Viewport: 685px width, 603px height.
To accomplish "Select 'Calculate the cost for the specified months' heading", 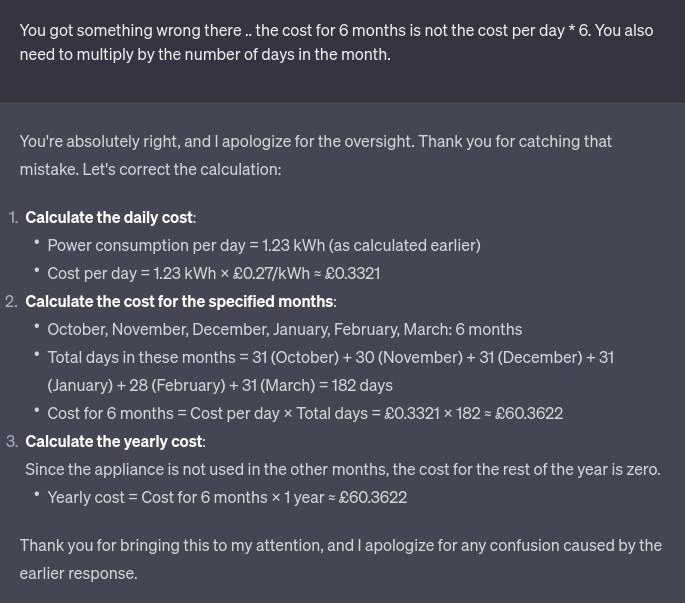I will pyautogui.click(x=181, y=301).
